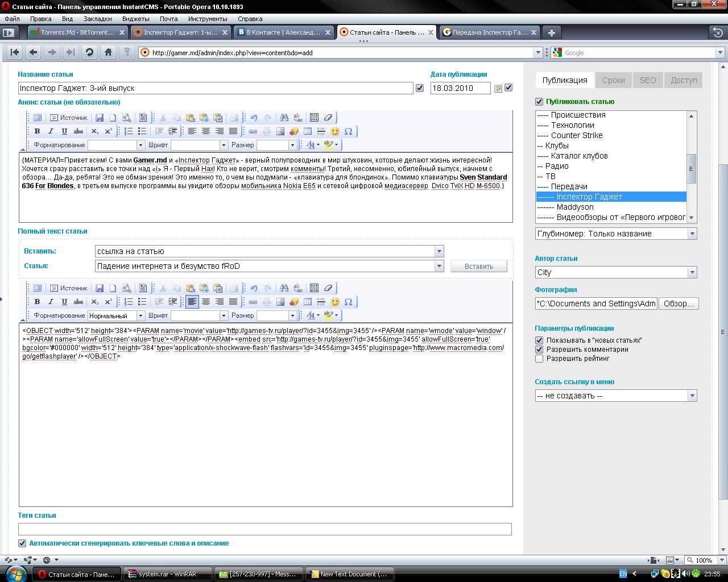Click the Flash icon in the Полный текст editor
The height and width of the screenshot is (582, 728).
click(294, 302)
